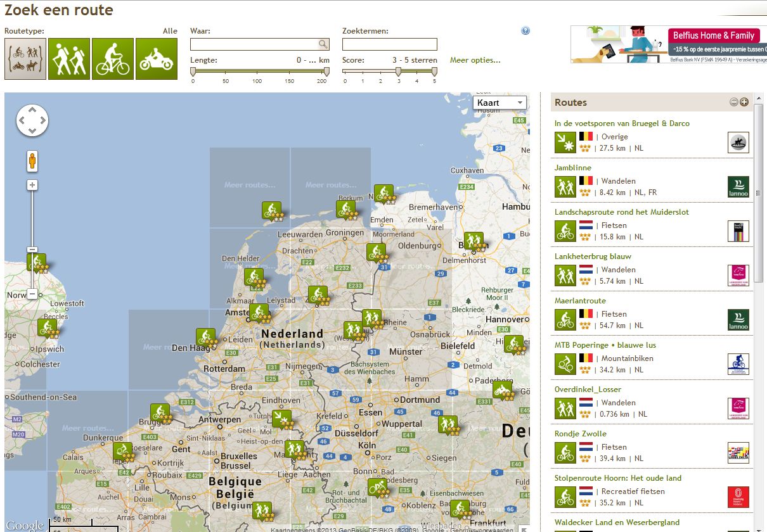Screen dimensions: 767x532
Task: Click the cycling marker north of Leeuwarden
Action: pyautogui.click(x=271, y=212)
